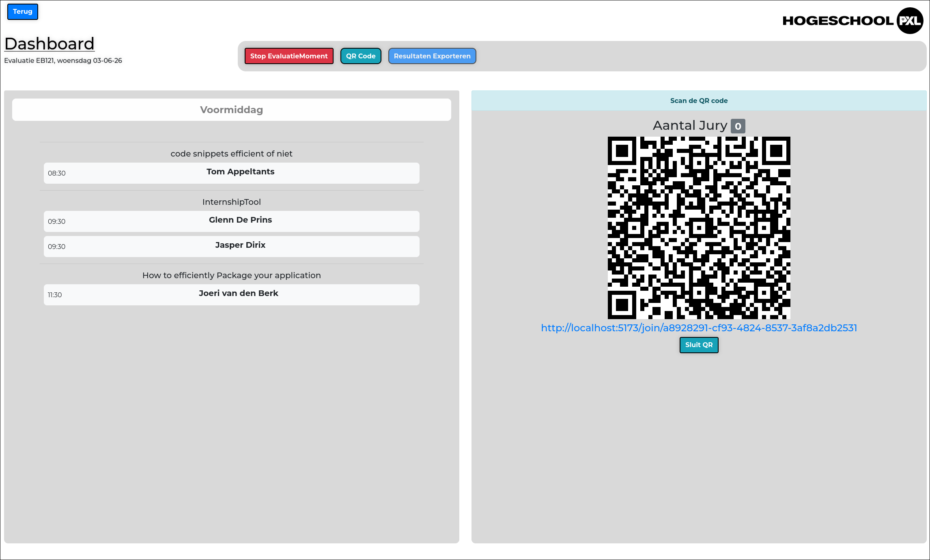Screen dimensions: 930x560
Task: Click the Terug back button
Action: (23, 12)
